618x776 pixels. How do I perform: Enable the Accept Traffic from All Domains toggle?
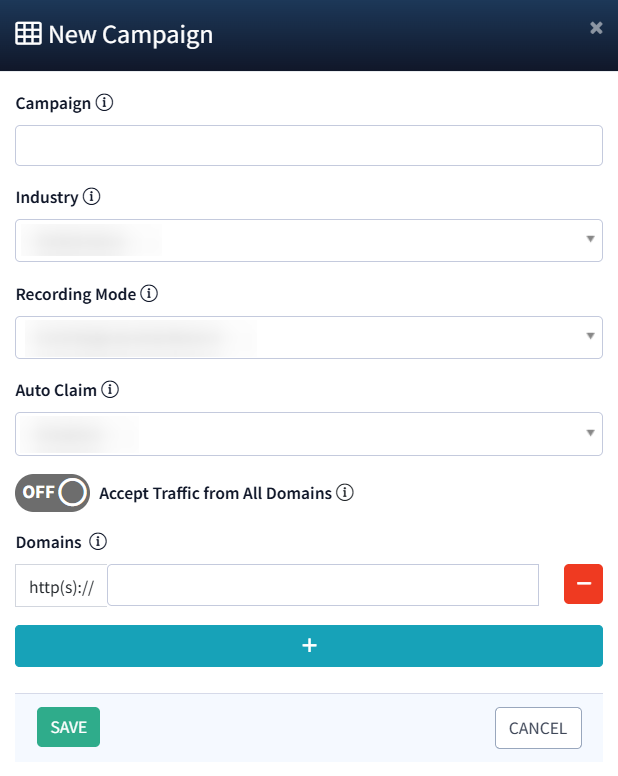52,493
